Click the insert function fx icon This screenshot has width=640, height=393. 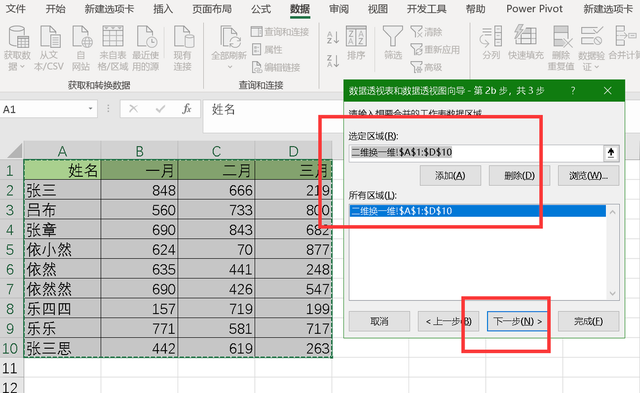[x=187, y=109]
